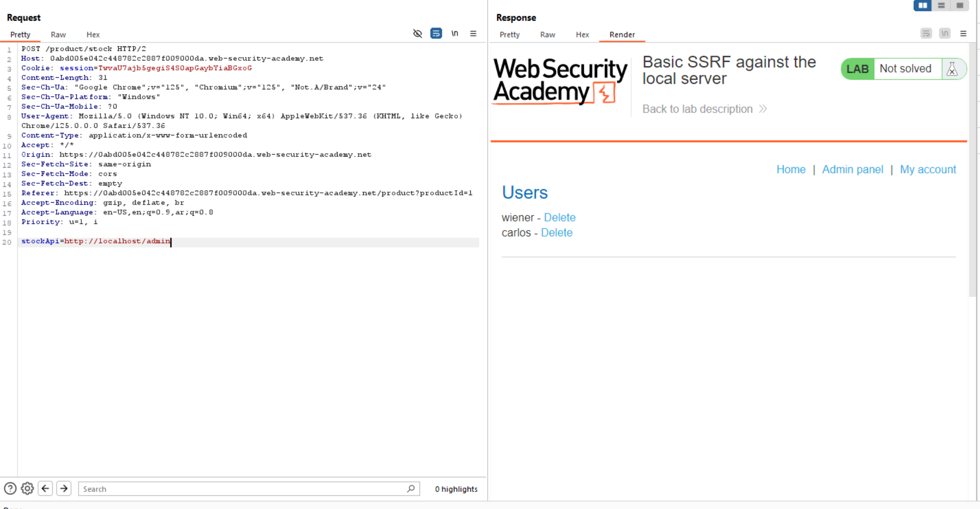Open the My account link

click(928, 169)
